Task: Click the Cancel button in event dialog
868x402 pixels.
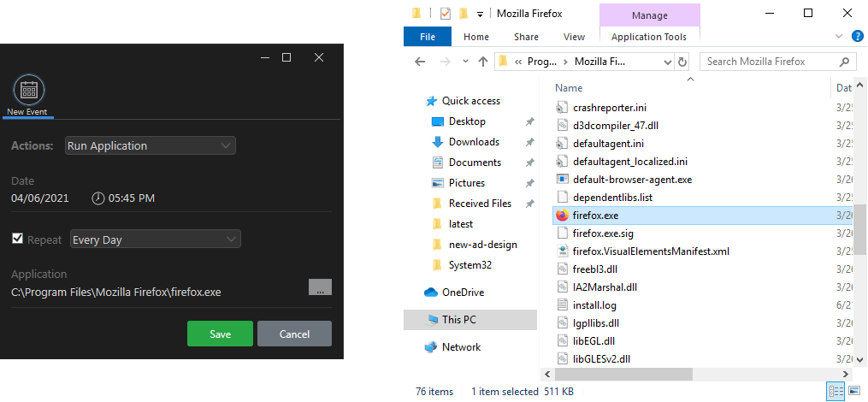Action: (294, 334)
